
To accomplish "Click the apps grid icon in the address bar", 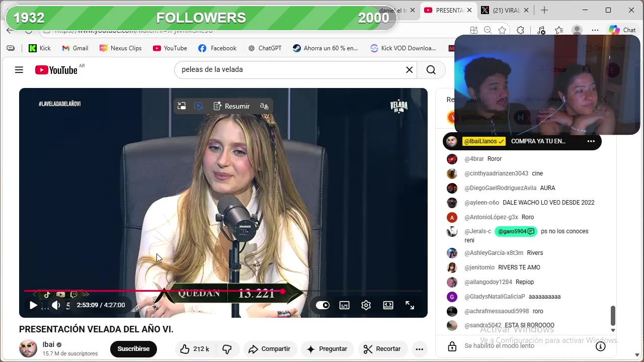I will tap(473, 30).
